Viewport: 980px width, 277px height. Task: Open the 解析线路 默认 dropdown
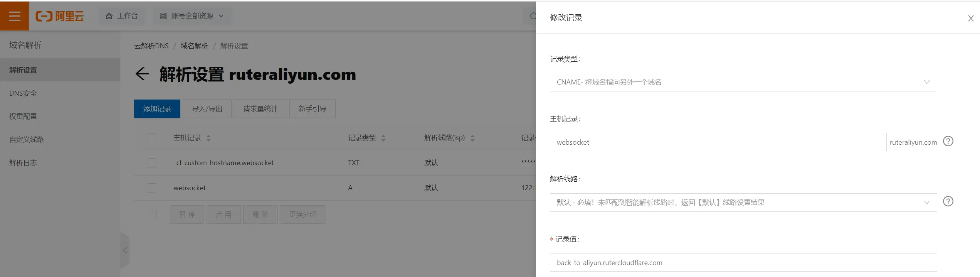tap(743, 203)
